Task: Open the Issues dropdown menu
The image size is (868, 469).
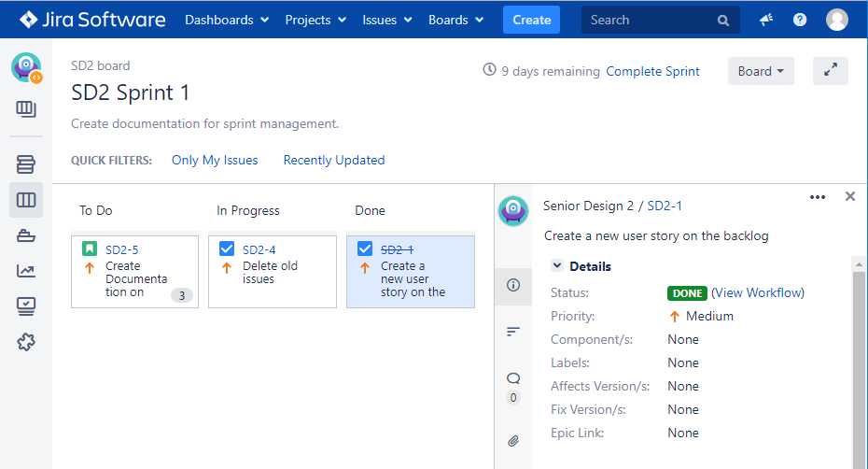Action: tap(387, 20)
